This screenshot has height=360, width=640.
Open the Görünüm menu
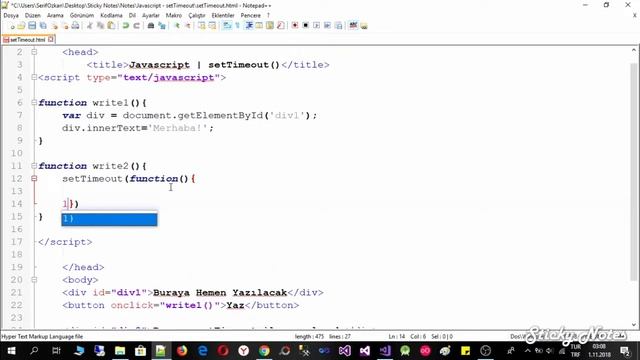click(x=82, y=15)
